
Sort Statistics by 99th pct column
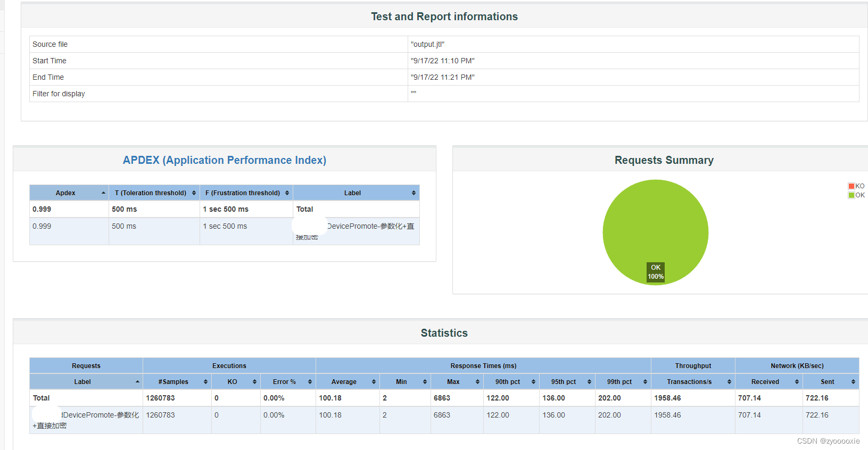(623, 381)
